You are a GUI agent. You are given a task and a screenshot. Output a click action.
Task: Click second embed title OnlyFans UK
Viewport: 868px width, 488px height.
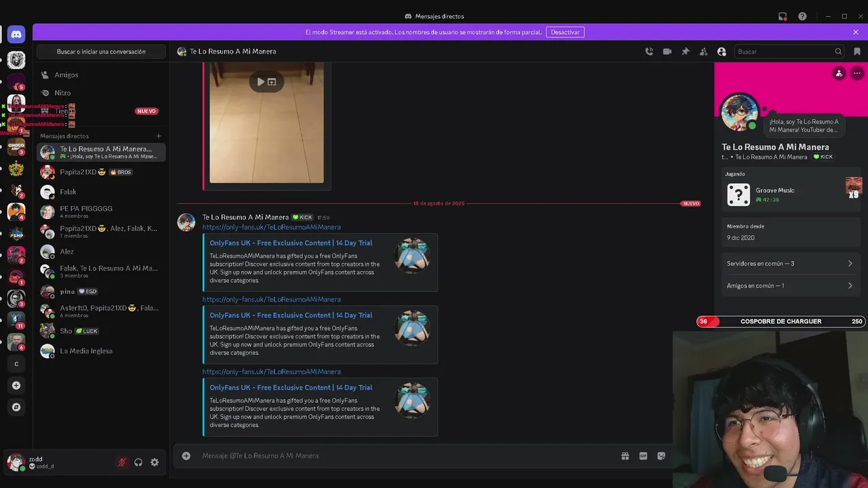[x=291, y=315]
